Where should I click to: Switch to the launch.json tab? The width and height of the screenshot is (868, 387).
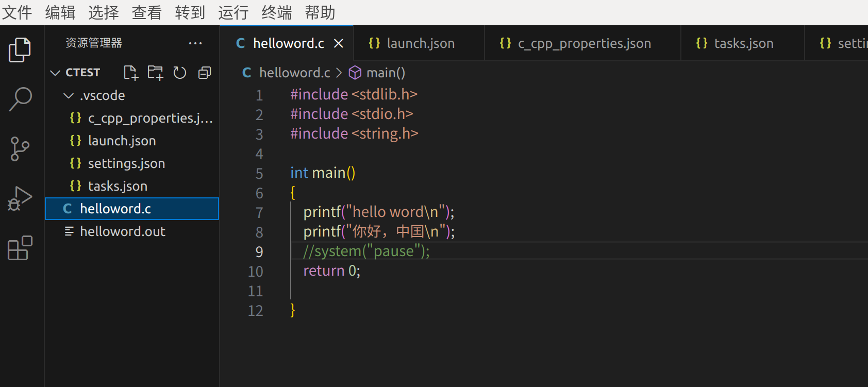coord(420,43)
